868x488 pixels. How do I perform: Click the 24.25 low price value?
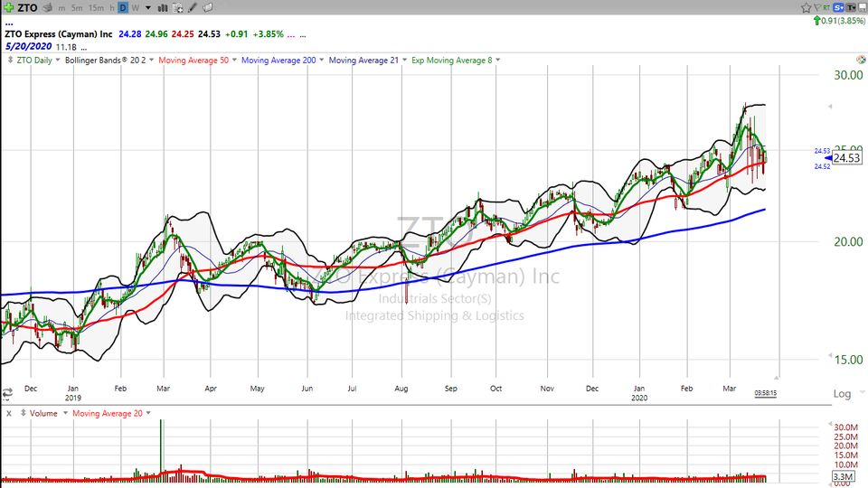[x=183, y=34]
